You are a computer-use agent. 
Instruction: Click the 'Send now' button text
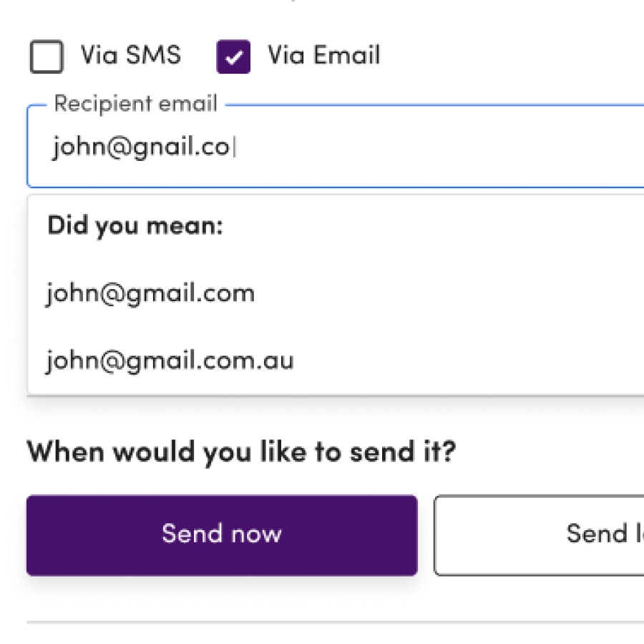(x=222, y=534)
